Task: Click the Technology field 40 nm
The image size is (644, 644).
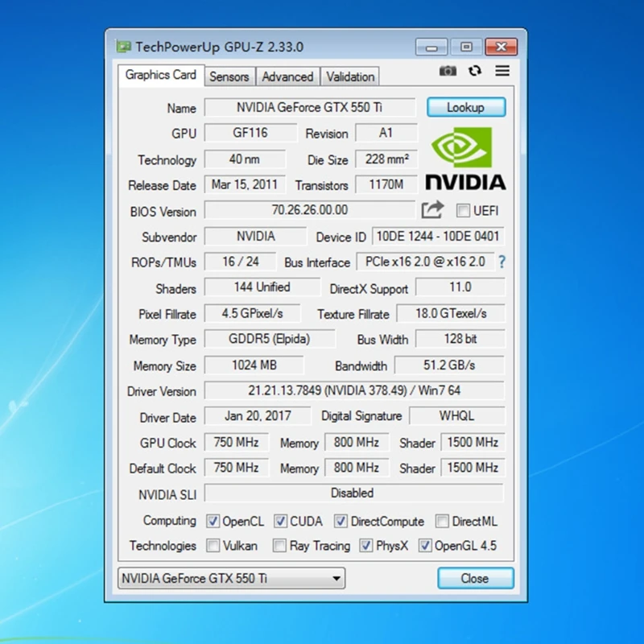Action: (x=245, y=159)
